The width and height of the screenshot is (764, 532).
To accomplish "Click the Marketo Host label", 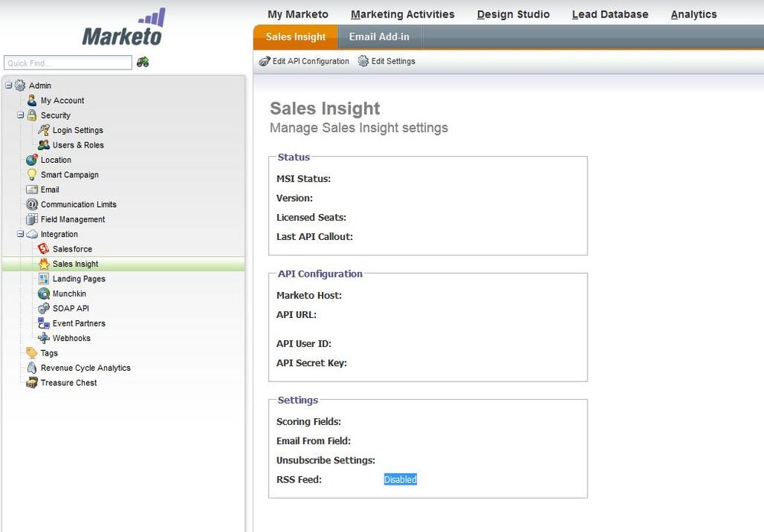I will [309, 295].
